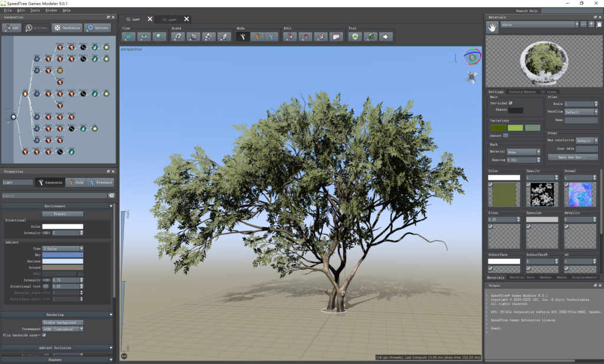Click the Randomize dice button
The width and height of the screenshot is (604, 364).
(x=66, y=28)
